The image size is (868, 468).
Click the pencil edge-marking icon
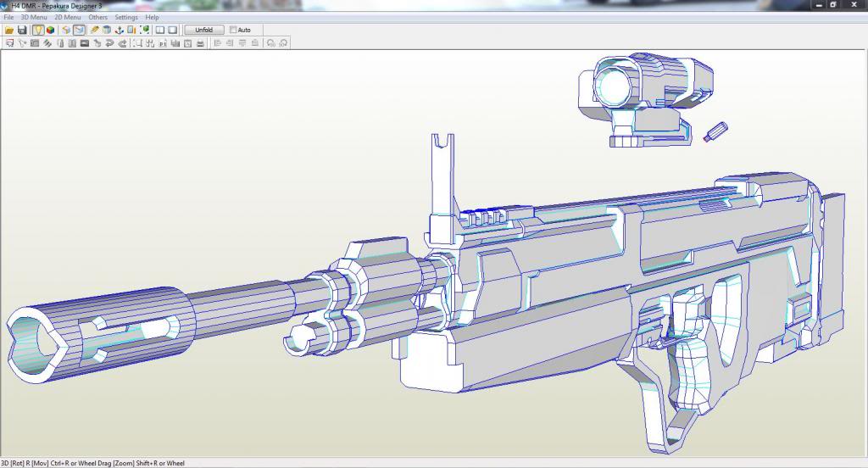(x=95, y=30)
